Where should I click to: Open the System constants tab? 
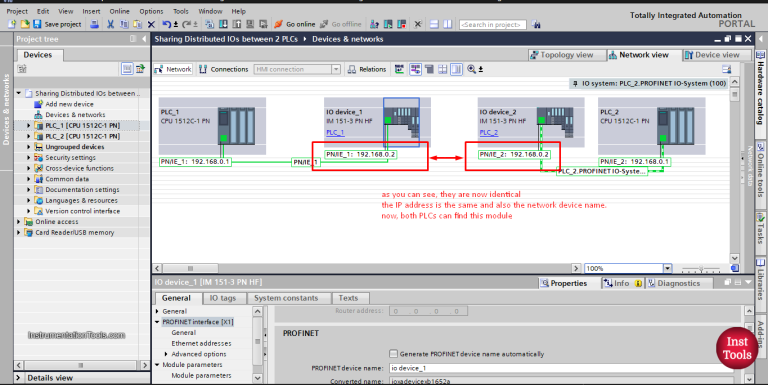click(x=286, y=298)
